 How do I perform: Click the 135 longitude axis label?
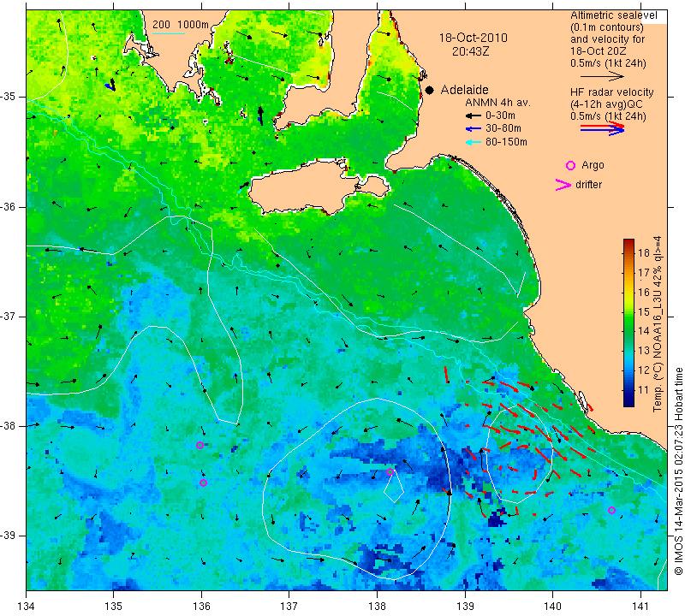[x=113, y=607]
